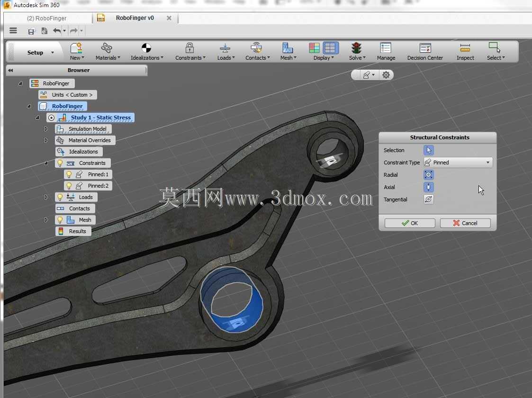Click the Browser panel header

click(78, 70)
